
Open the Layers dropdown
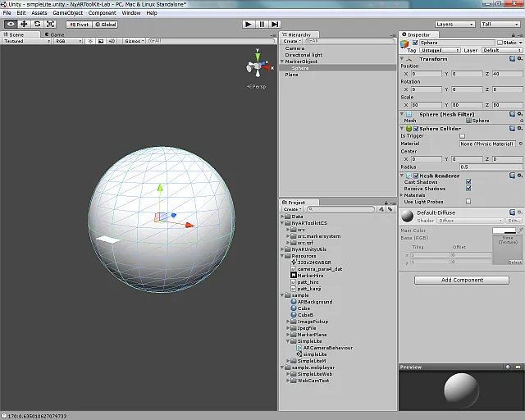[x=454, y=24]
